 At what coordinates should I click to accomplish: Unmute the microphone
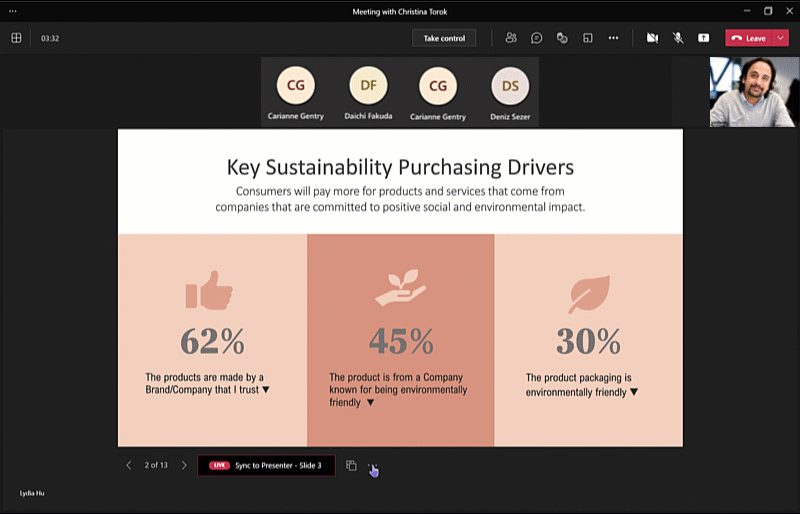click(678, 38)
